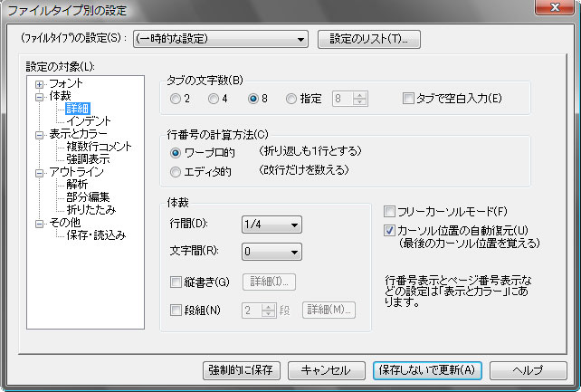Select 強調表示 in the settings tree
This screenshot has width=581, height=392.
coord(88,159)
